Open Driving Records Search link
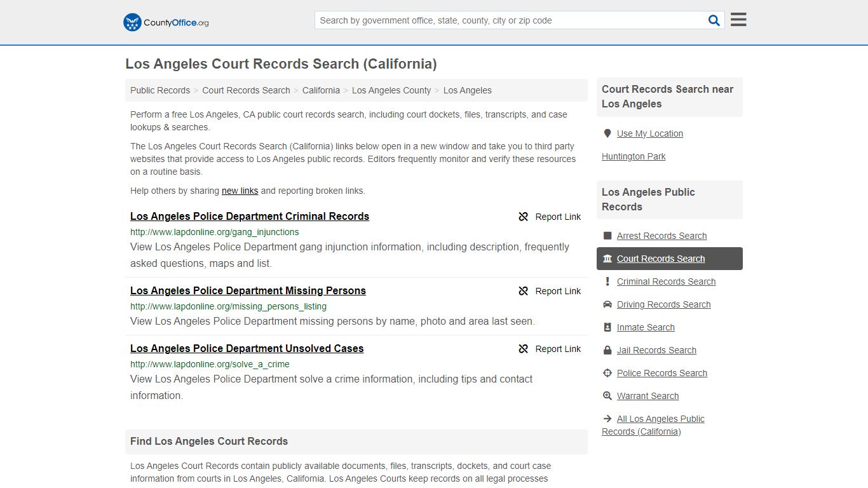The image size is (868, 488). coord(663,304)
